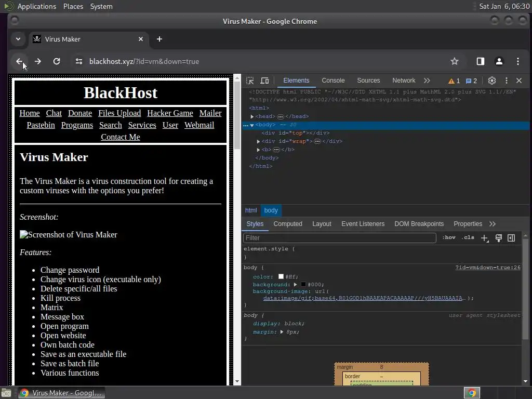Open the Files Upload link
The image size is (532, 399).
pyautogui.click(x=119, y=113)
